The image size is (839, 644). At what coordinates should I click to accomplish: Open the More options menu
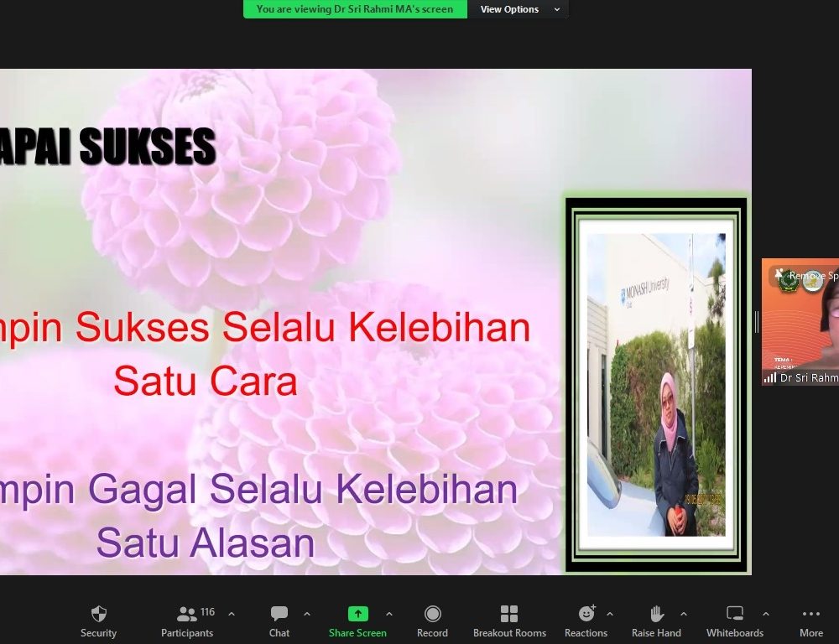click(810, 621)
